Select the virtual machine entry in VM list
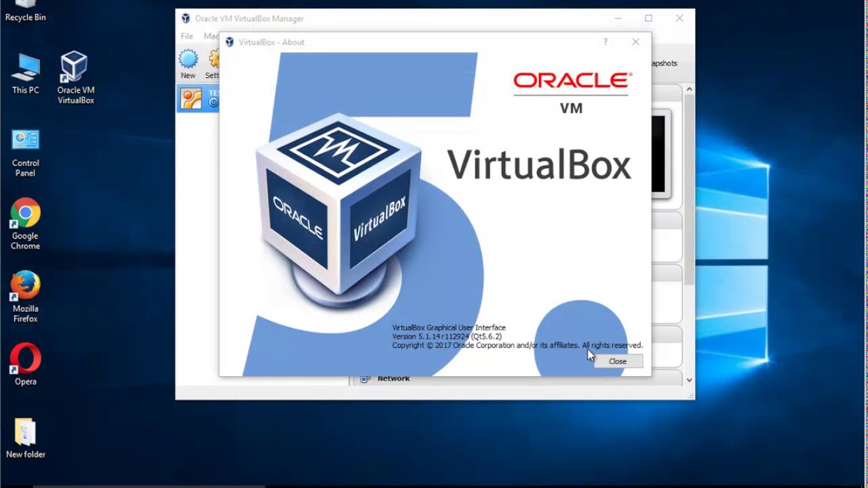This screenshot has height=488, width=868. click(x=198, y=99)
